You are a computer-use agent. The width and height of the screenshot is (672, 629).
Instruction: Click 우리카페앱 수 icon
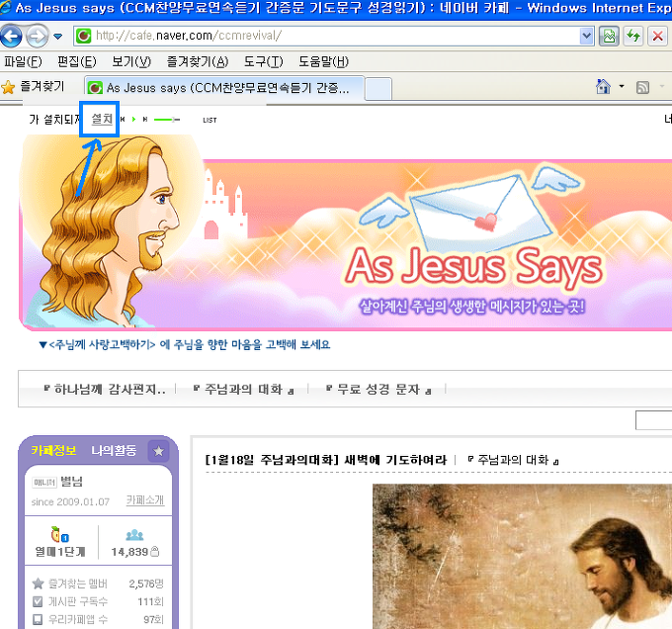click(38, 619)
